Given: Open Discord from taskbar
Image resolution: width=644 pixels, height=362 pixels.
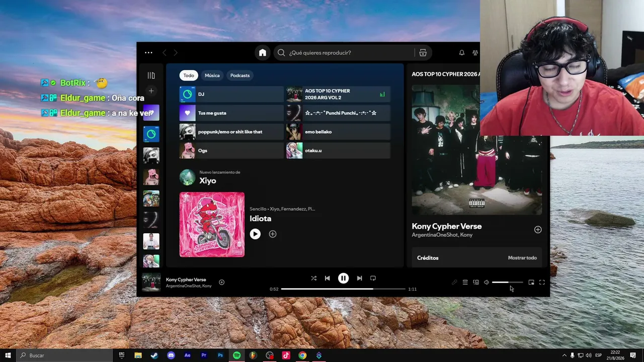Looking at the screenshot, I should pos(171,355).
